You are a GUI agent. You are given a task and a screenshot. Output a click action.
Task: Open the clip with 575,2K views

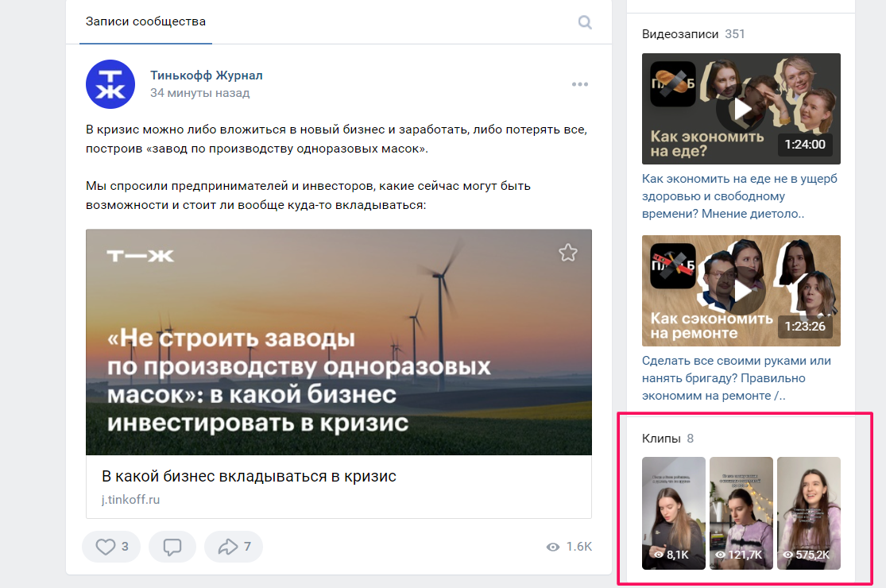pyautogui.click(x=808, y=513)
